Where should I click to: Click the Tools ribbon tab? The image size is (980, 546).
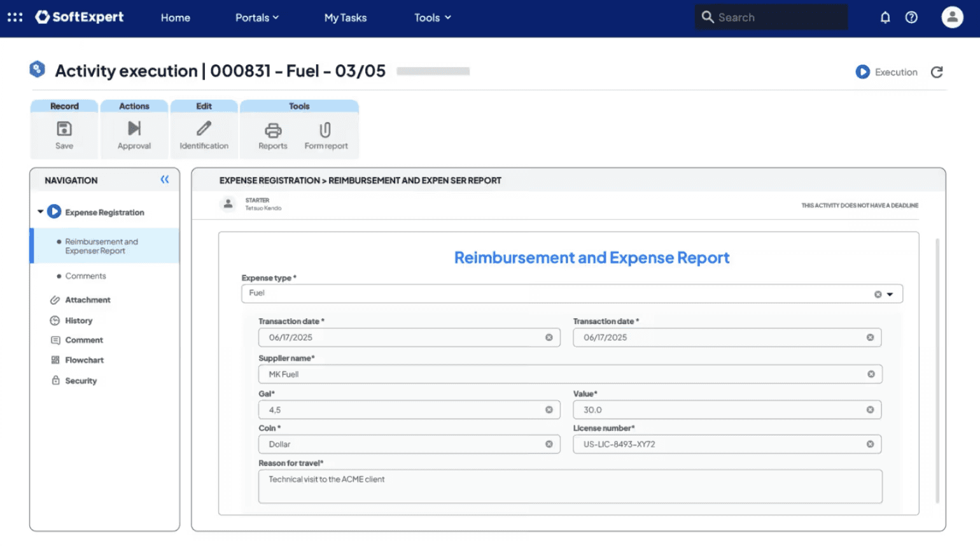(299, 106)
